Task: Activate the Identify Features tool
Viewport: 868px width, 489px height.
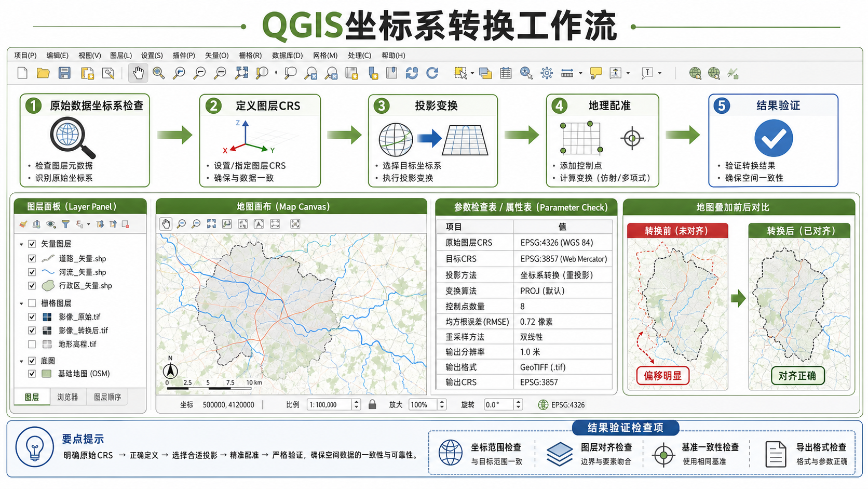Action: pyautogui.click(x=526, y=73)
